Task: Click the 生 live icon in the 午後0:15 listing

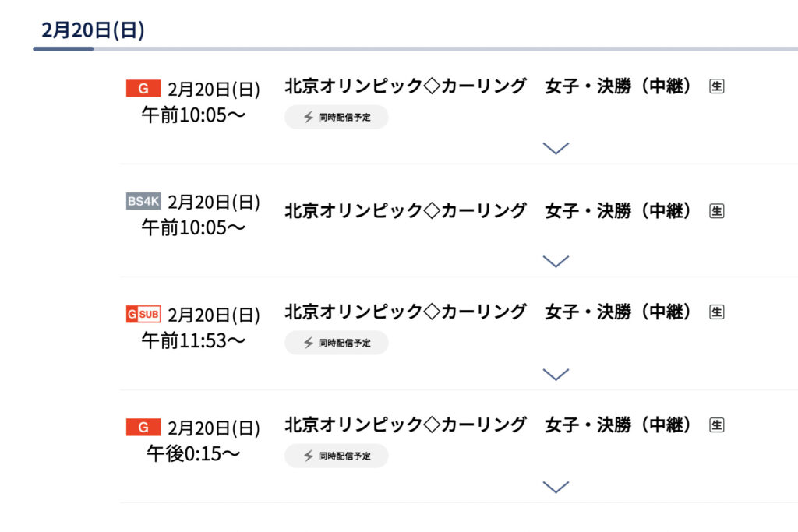Action: click(717, 425)
